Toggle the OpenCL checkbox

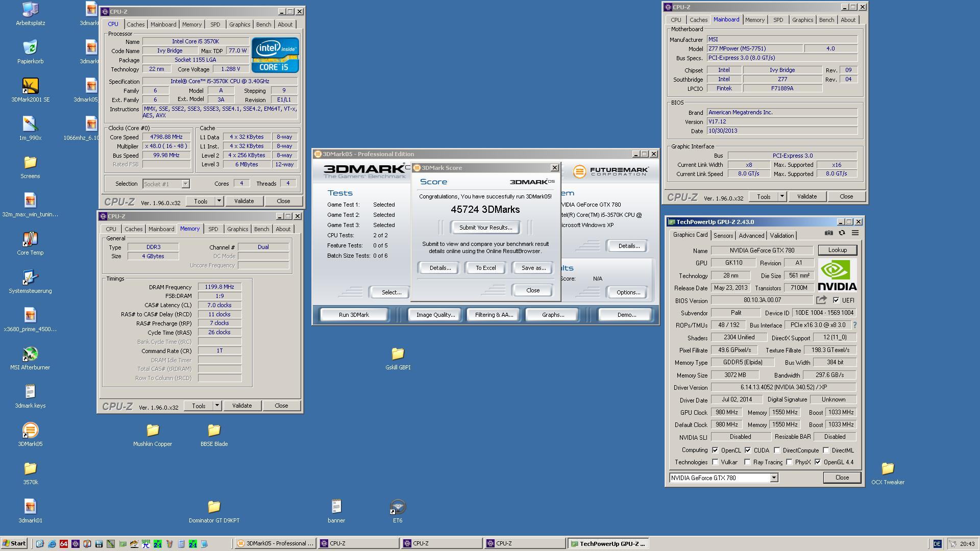click(715, 450)
